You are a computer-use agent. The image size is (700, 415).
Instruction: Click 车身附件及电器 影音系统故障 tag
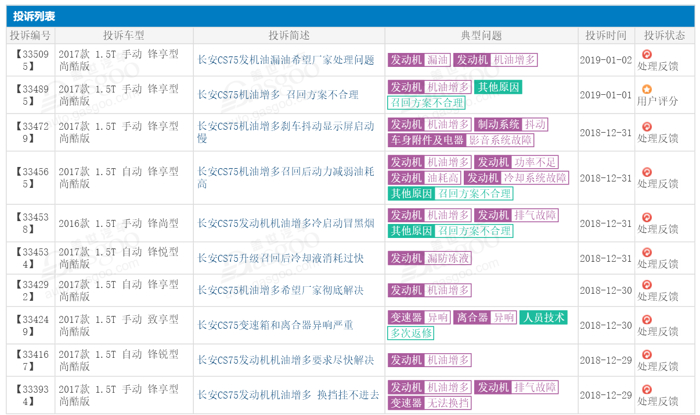click(x=461, y=140)
